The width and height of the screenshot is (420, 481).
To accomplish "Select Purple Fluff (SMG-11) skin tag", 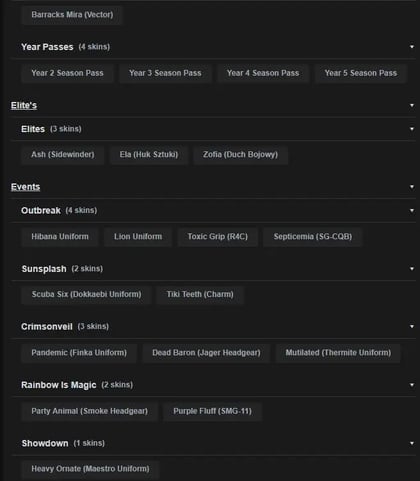I will coord(212,411).
